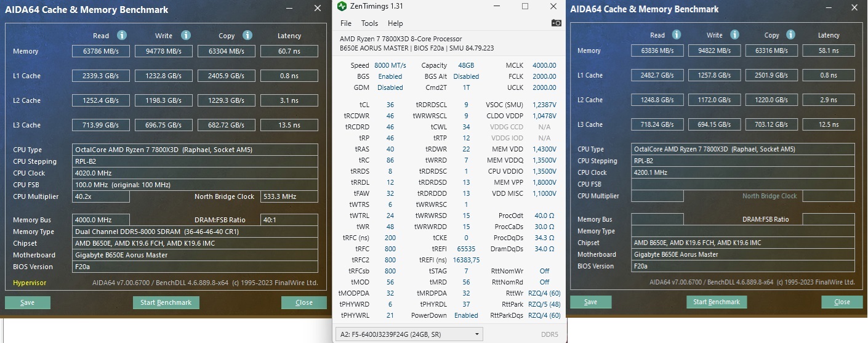Click the Copy info icon in left AIDA64 window

coord(247,36)
